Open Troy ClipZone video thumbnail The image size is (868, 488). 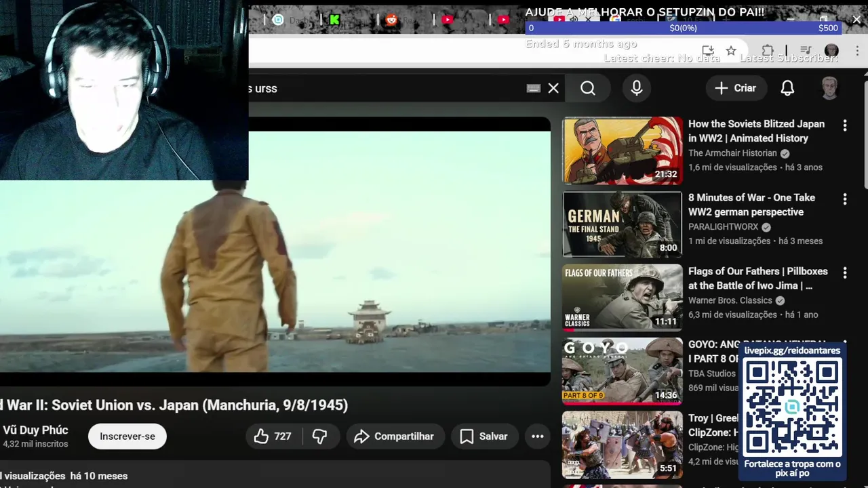(623, 445)
